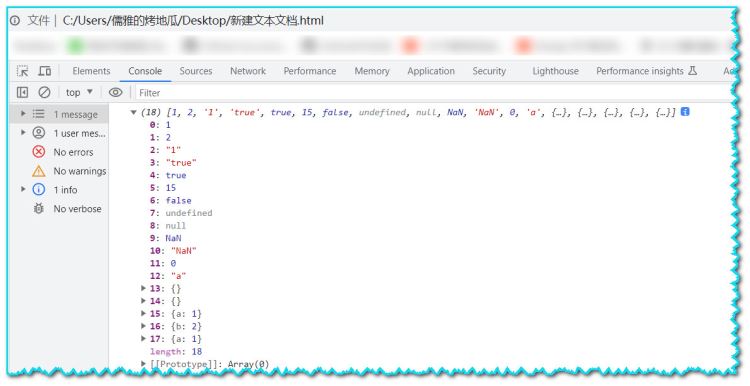Collapse the logged (18) array
The image size is (750, 386).
pos(133,112)
